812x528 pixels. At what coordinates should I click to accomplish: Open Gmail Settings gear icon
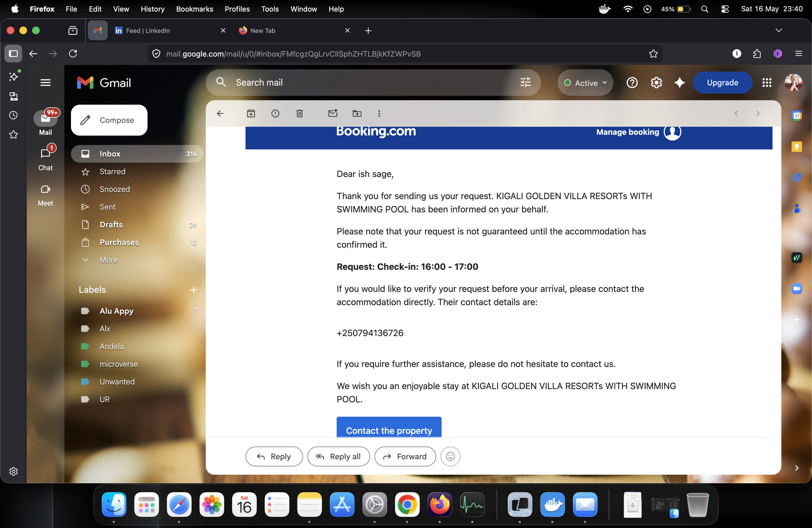point(656,83)
